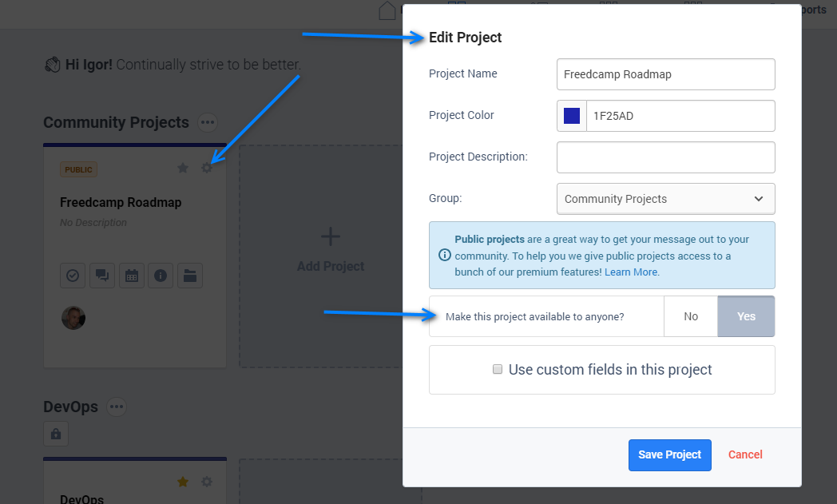Select Yes to make project public
This screenshot has width=837, height=504.
[746, 316]
